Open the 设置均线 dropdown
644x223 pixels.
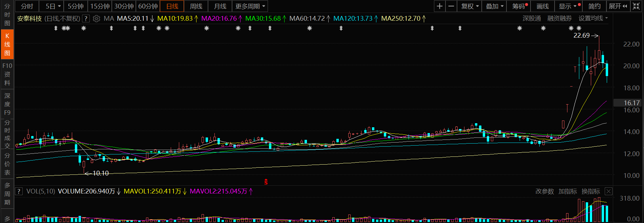[593, 18]
